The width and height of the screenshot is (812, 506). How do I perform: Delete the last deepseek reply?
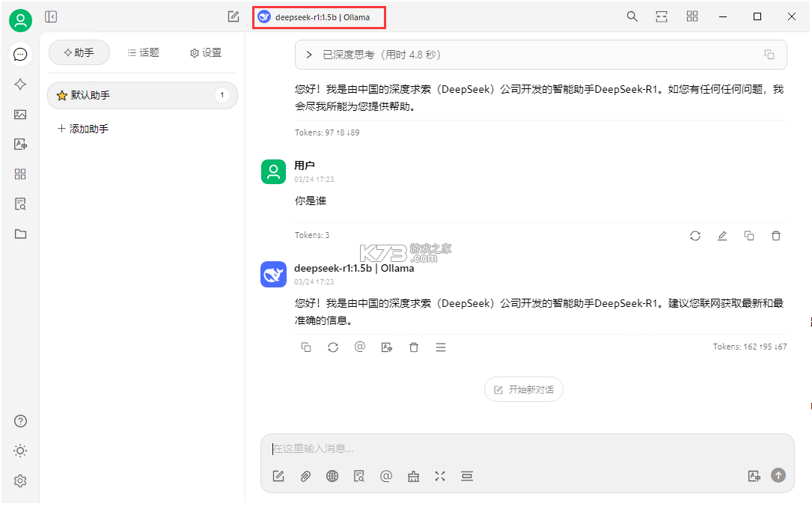click(414, 347)
